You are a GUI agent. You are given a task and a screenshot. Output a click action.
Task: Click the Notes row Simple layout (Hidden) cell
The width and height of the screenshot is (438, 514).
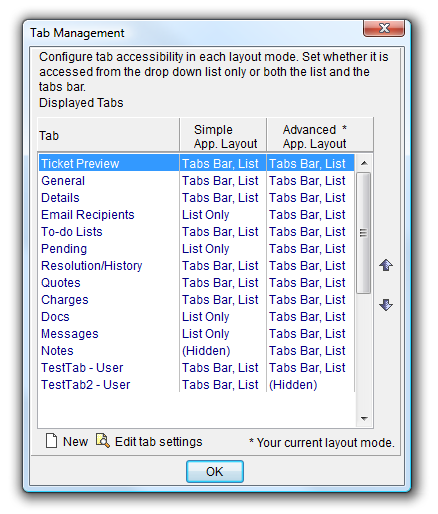coord(206,351)
